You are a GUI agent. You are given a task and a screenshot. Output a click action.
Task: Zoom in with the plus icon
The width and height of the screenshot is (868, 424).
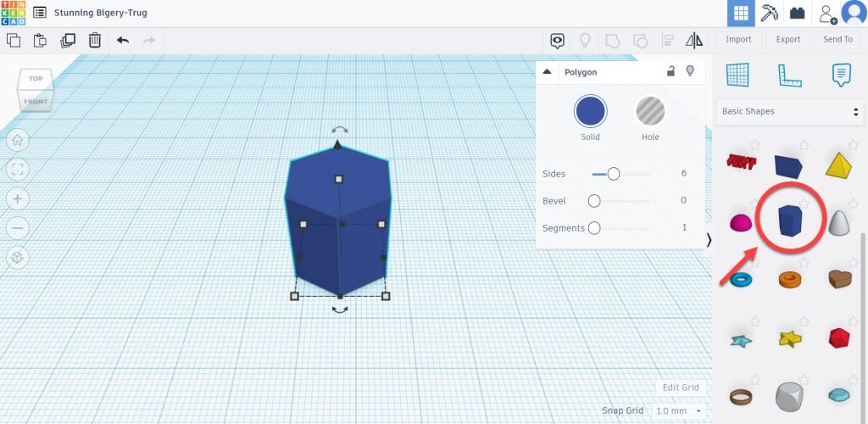pos(18,198)
